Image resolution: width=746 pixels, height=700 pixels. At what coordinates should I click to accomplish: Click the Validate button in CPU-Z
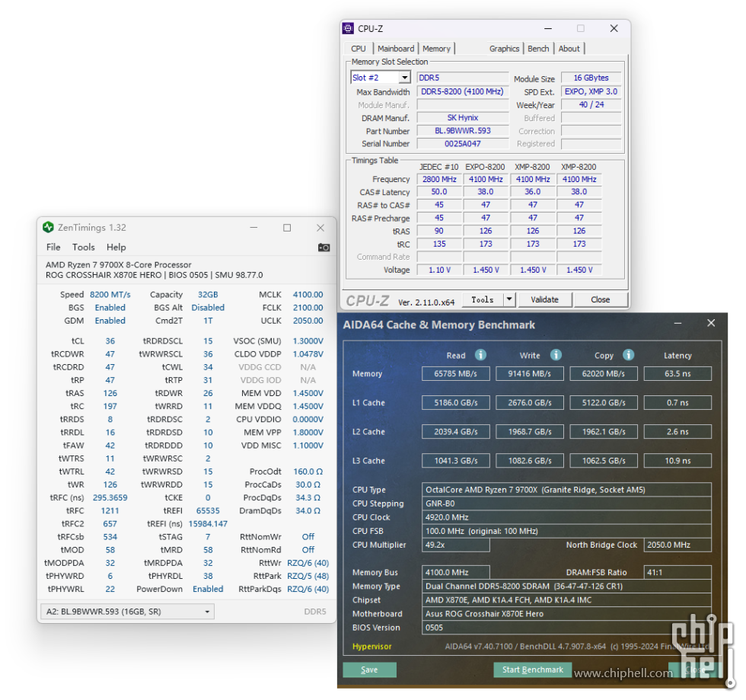coord(545,299)
